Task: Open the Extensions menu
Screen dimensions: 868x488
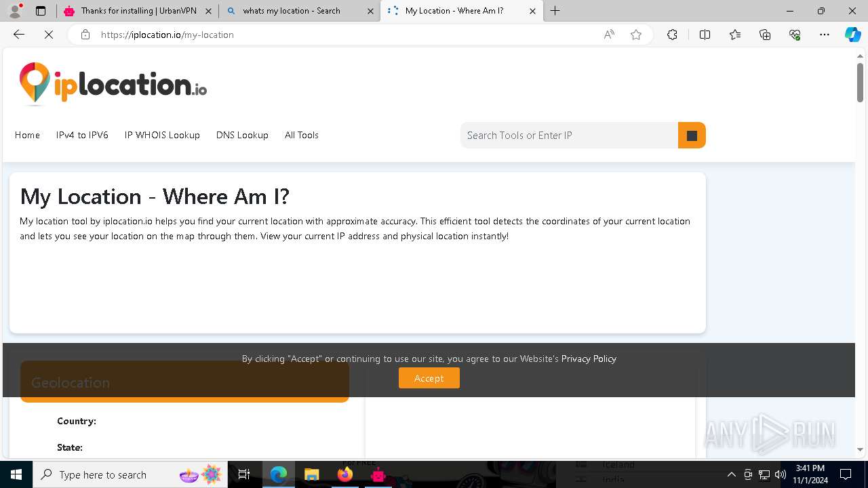Action: pyautogui.click(x=672, y=35)
